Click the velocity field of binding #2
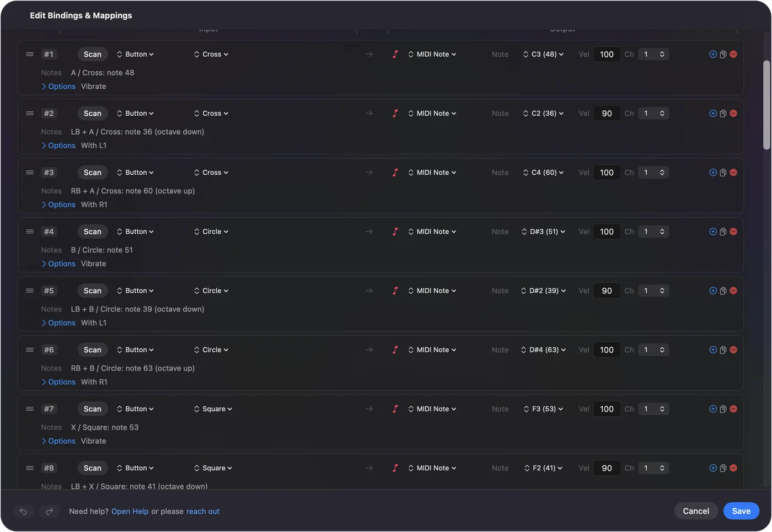Viewport: 772px width, 532px height. [607, 114]
